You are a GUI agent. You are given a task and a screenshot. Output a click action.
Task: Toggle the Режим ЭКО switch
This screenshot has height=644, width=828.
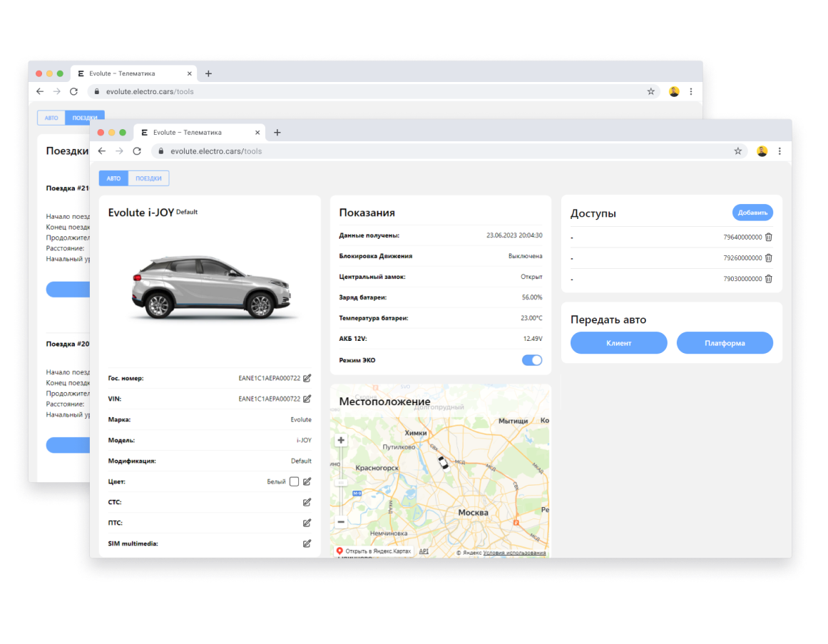coord(532,360)
